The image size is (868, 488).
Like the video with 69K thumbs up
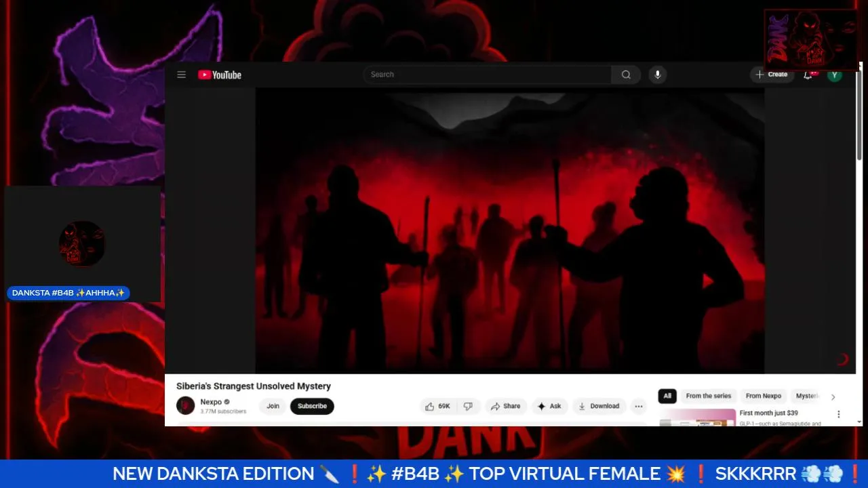click(438, 406)
